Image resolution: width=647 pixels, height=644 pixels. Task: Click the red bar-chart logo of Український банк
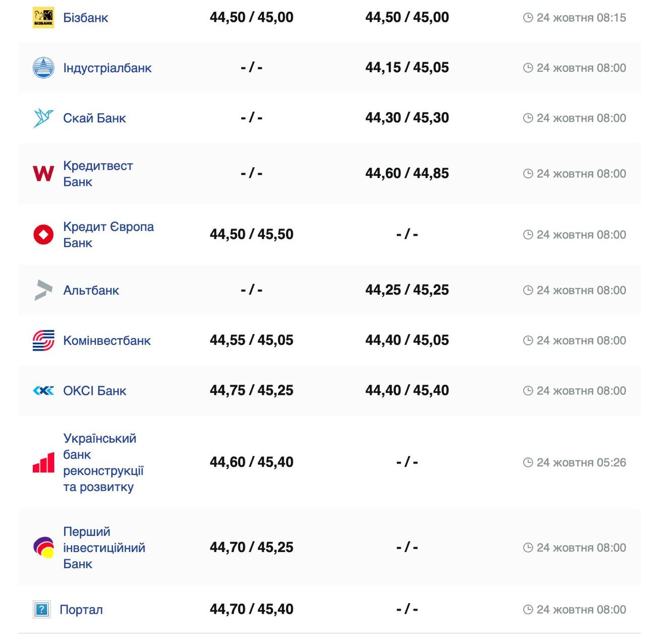tap(43, 463)
